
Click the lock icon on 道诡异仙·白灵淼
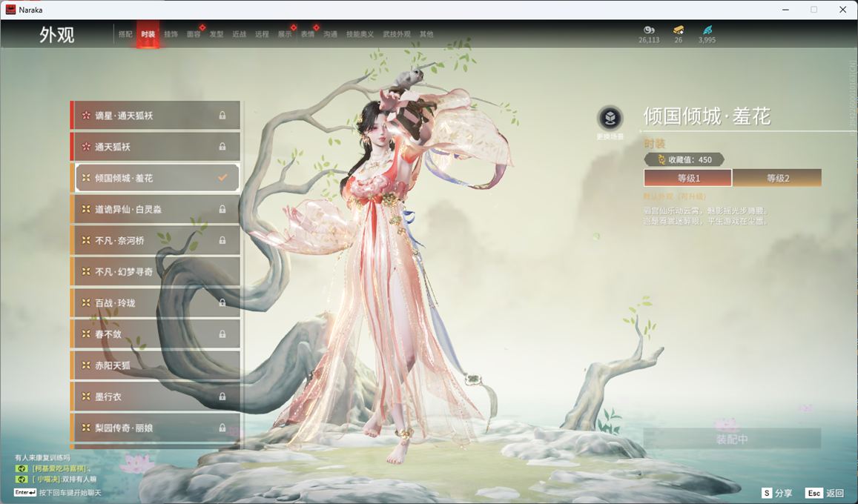click(x=222, y=209)
